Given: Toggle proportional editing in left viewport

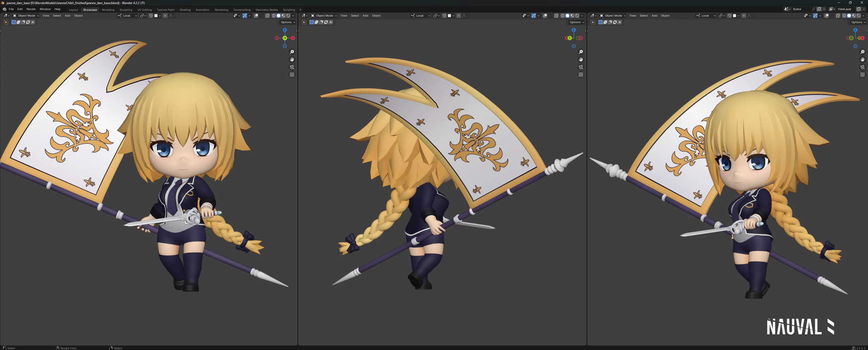Looking at the screenshot, I should click(165, 15).
